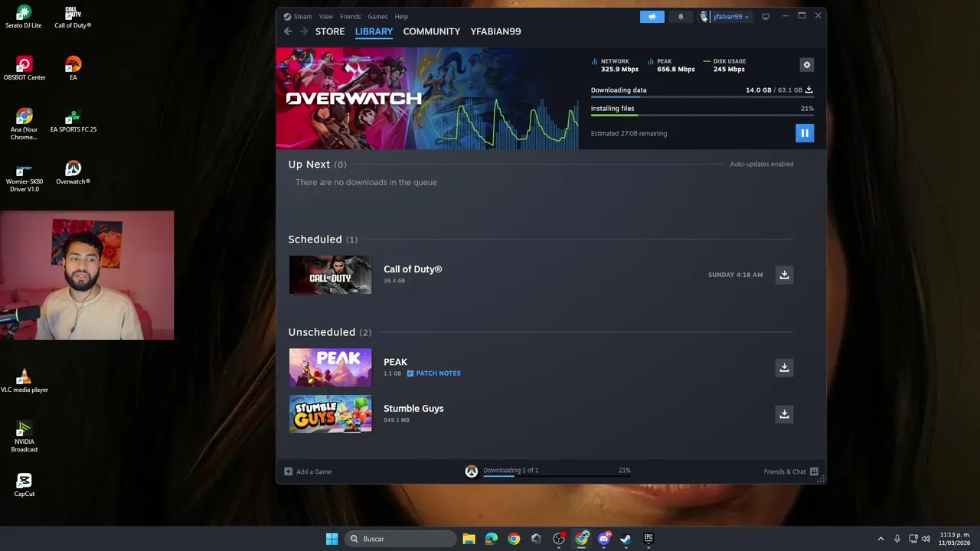The height and width of the screenshot is (551, 980).
Task: Go back with the left arrow
Action: tap(288, 31)
